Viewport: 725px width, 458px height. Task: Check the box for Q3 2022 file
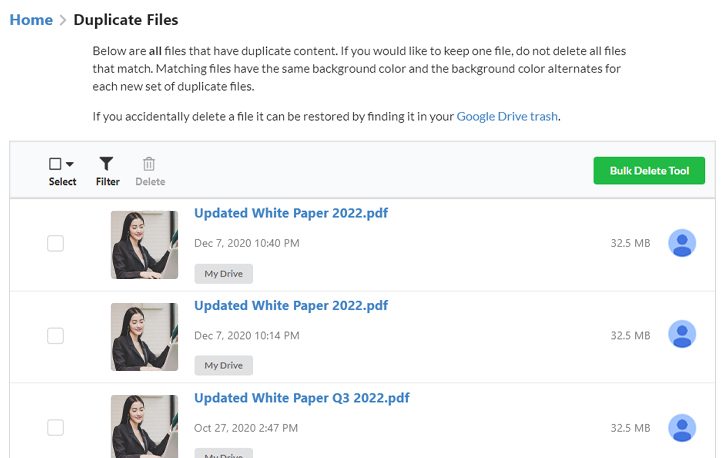pos(55,427)
